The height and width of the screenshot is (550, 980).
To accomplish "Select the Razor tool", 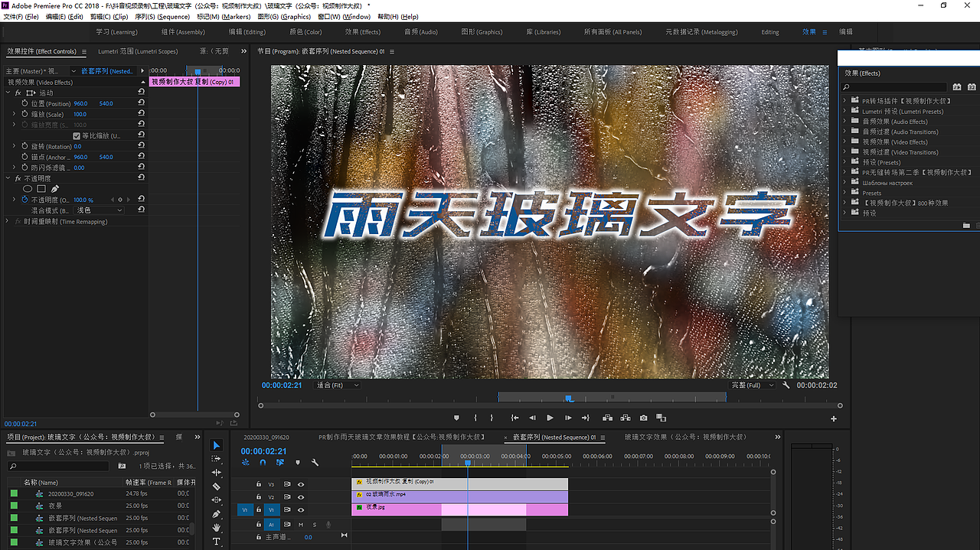I will pos(216,487).
